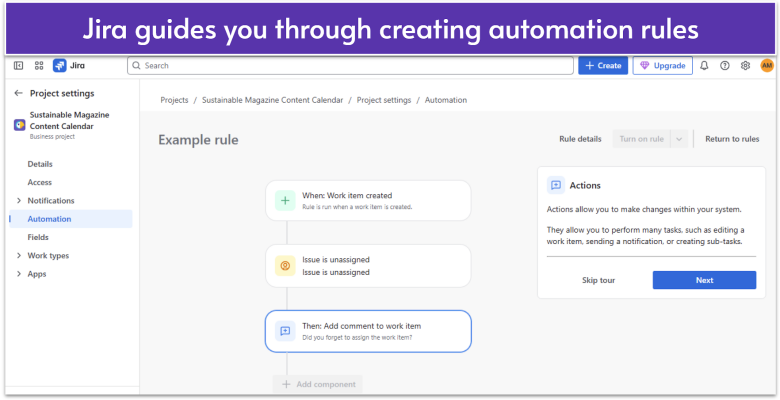Image resolution: width=780 pixels, height=400 pixels.
Task: Click Skip tour
Action: (x=598, y=280)
